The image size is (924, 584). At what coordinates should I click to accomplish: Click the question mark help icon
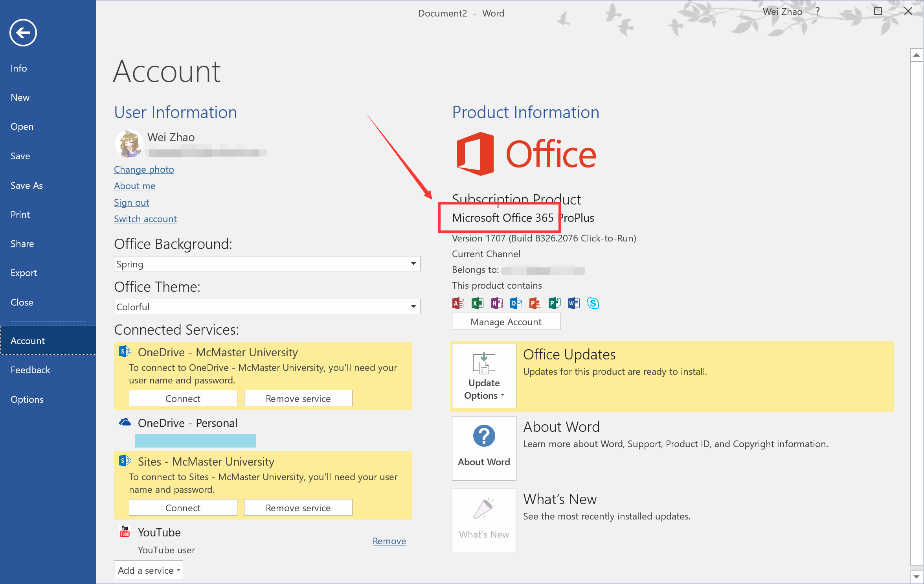pyautogui.click(x=818, y=11)
